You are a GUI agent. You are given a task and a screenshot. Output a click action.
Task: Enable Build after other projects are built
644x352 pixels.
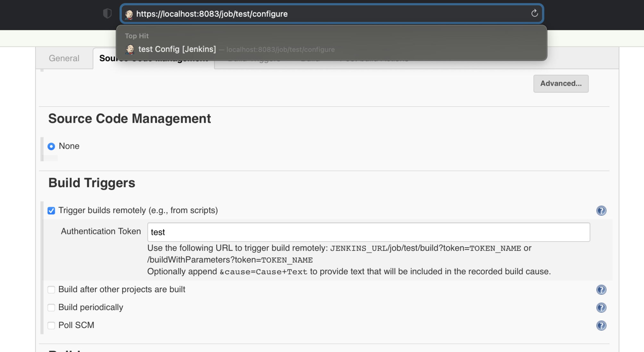[51, 290]
